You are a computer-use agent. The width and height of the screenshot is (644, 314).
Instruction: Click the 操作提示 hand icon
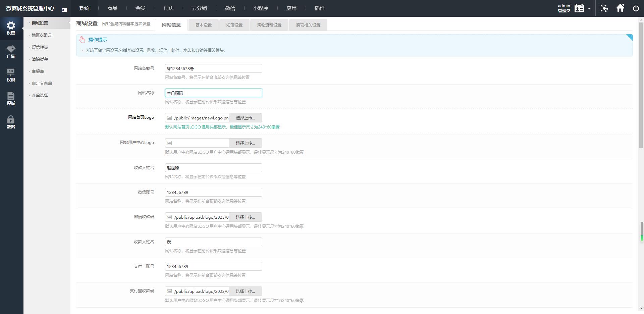82,40
